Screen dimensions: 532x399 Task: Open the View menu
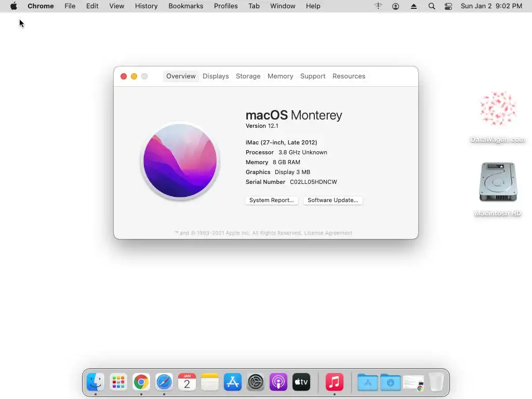click(x=117, y=6)
